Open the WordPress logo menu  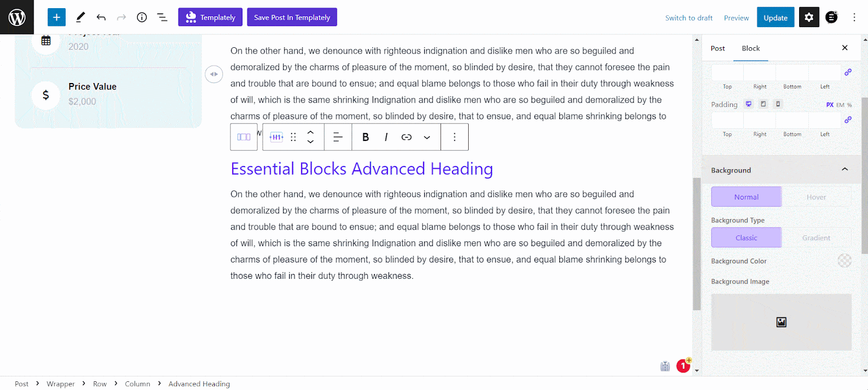tap(17, 17)
